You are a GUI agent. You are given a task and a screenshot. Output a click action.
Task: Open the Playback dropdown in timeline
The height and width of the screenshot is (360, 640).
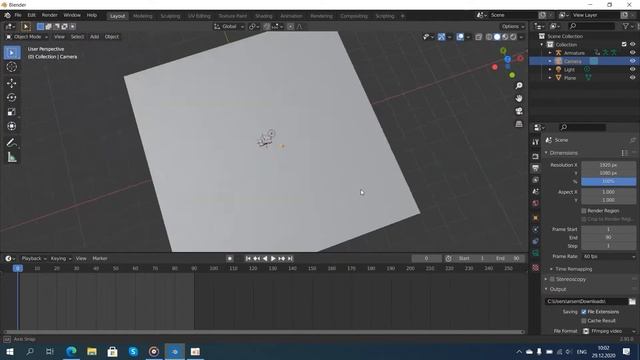pyautogui.click(x=33, y=258)
